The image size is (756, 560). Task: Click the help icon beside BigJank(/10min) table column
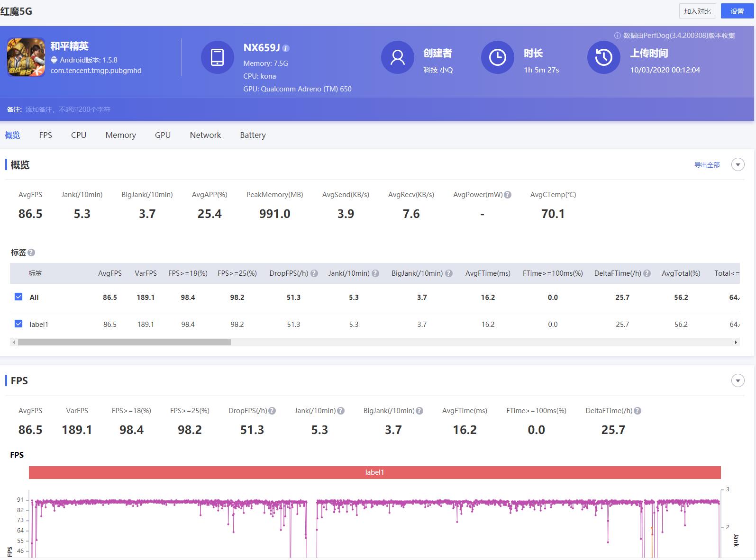point(448,273)
